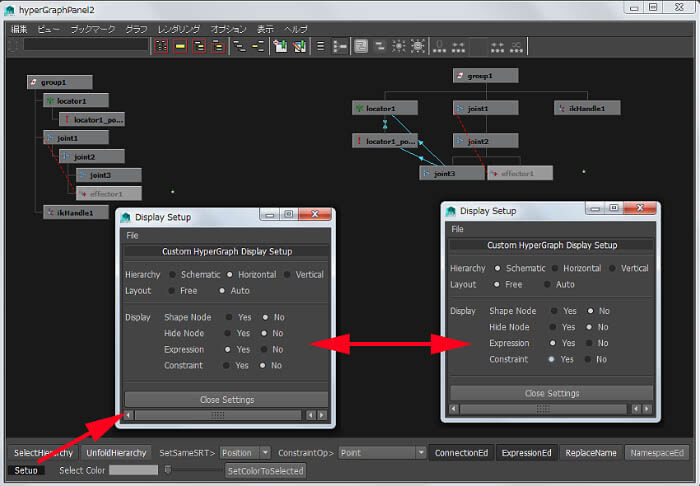The height and width of the screenshot is (486, 700).
Task: Select Free layout in left Display Setup
Action: (171, 291)
